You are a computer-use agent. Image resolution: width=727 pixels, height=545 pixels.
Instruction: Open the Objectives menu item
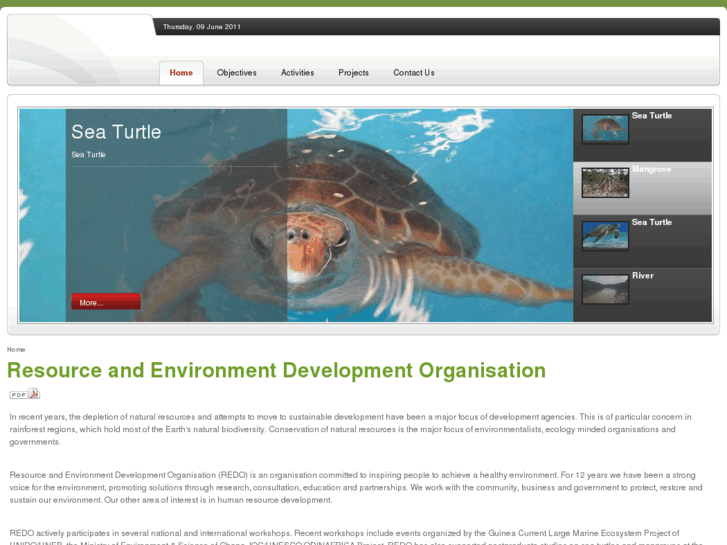pyautogui.click(x=236, y=73)
